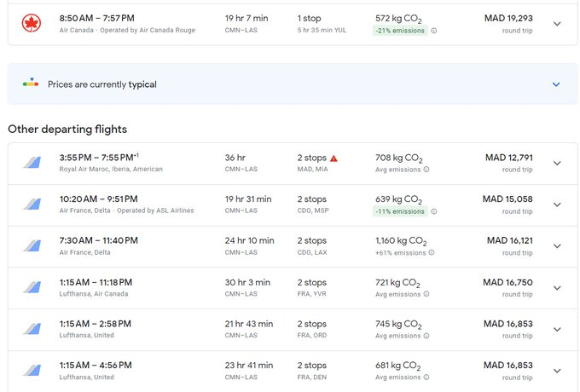Click the green -11% emissions badge
The image size is (580, 392).
pyautogui.click(x=400, y=211)
